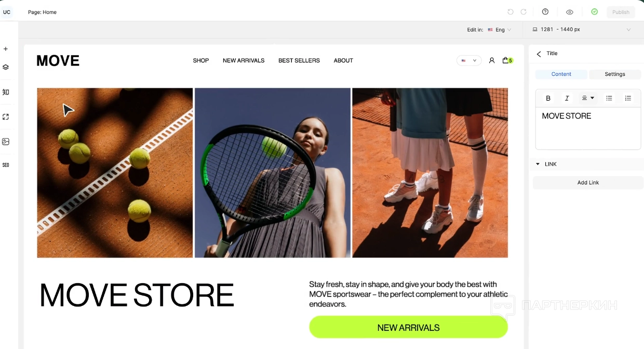
Task: Click the undo arrow icon
Action: (511, 12)
